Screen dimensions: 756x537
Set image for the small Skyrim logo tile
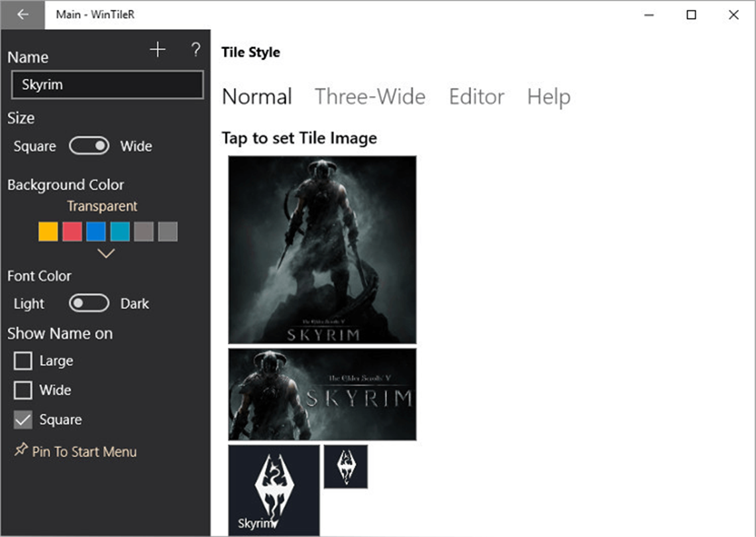tap(346, 467)
